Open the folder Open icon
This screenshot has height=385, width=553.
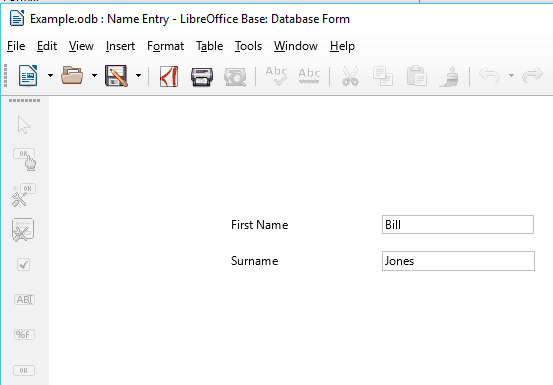point(72,75)
